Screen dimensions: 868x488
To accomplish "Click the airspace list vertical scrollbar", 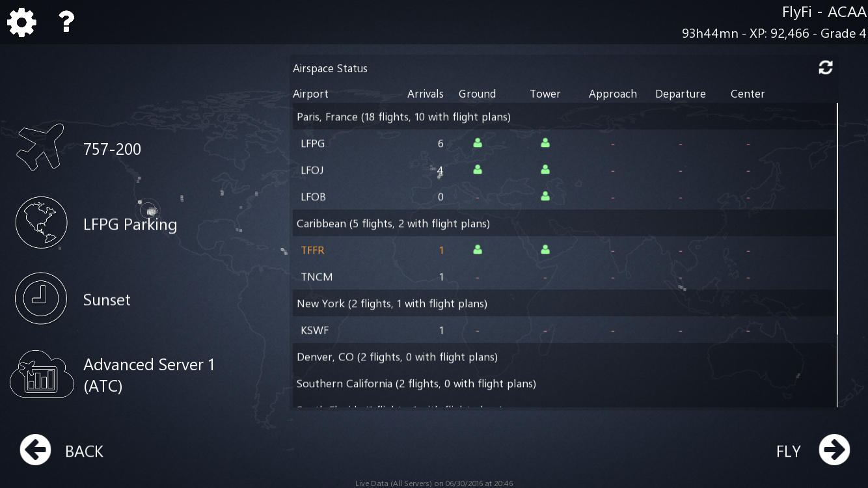I will [x=837, y=218].
